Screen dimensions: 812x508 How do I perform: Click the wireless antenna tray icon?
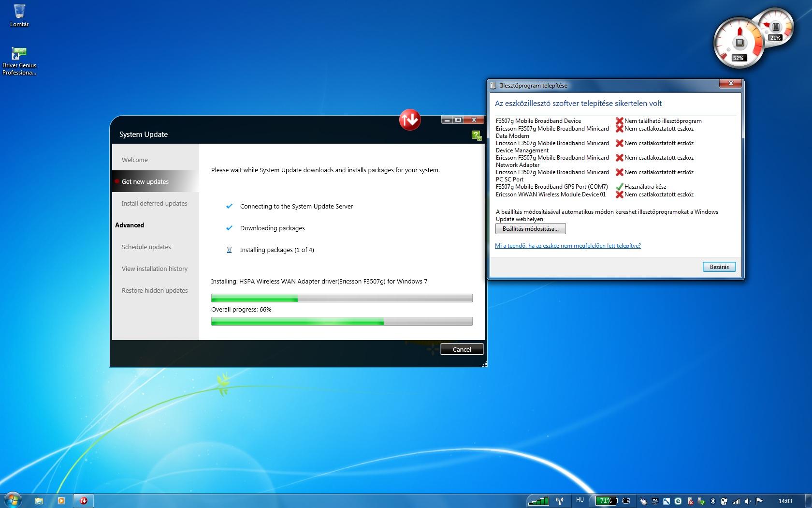click(x=560, y=501)
